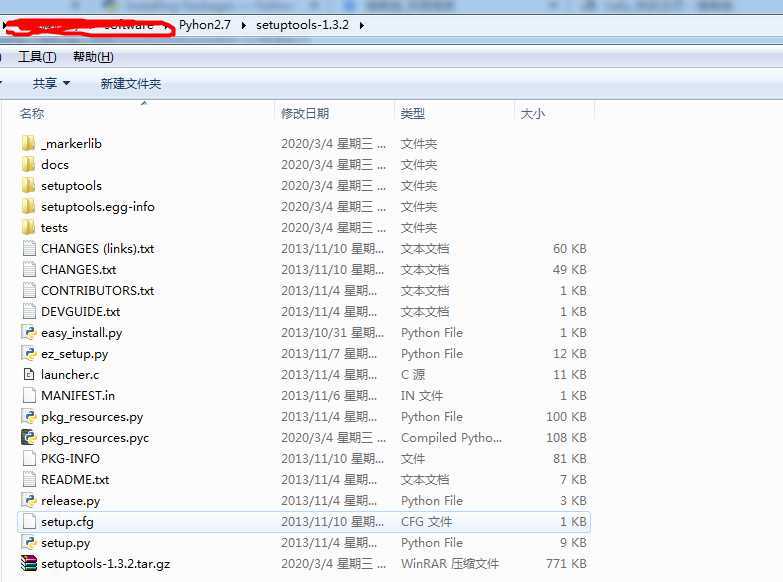This screenshot has height=582, width=783.
Task: Sort by the 名称 column header
Action: pos(32,114)
